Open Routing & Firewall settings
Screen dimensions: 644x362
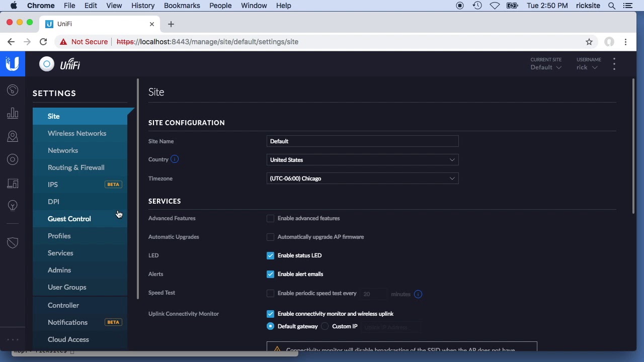click(x=80, y=167)
